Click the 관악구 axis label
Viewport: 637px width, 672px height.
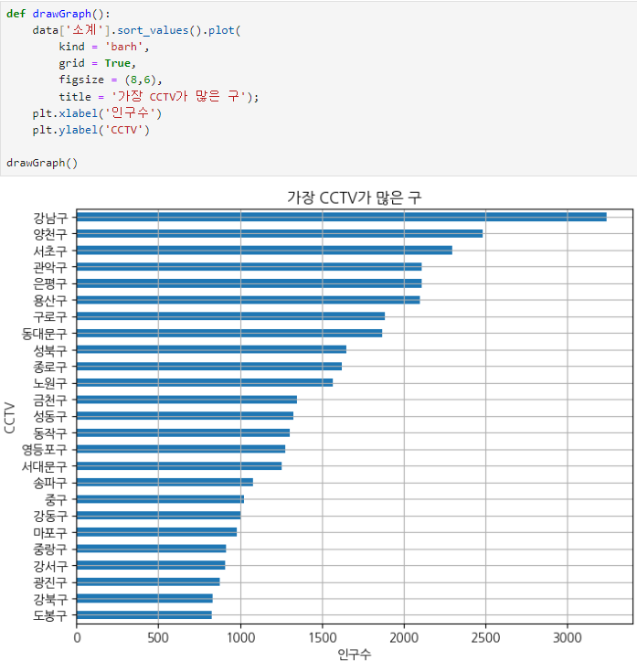[x=50, y=267]
